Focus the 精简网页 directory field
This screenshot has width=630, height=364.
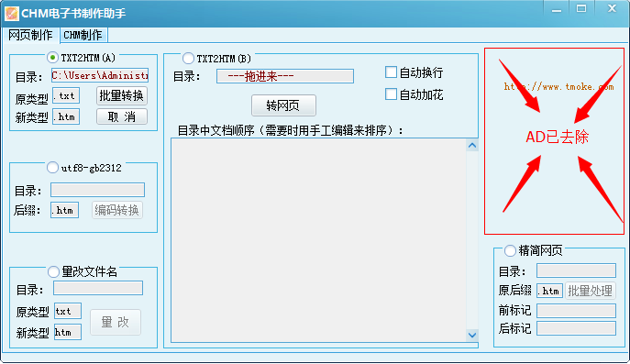pyautogui.click(x=576, y=270)
